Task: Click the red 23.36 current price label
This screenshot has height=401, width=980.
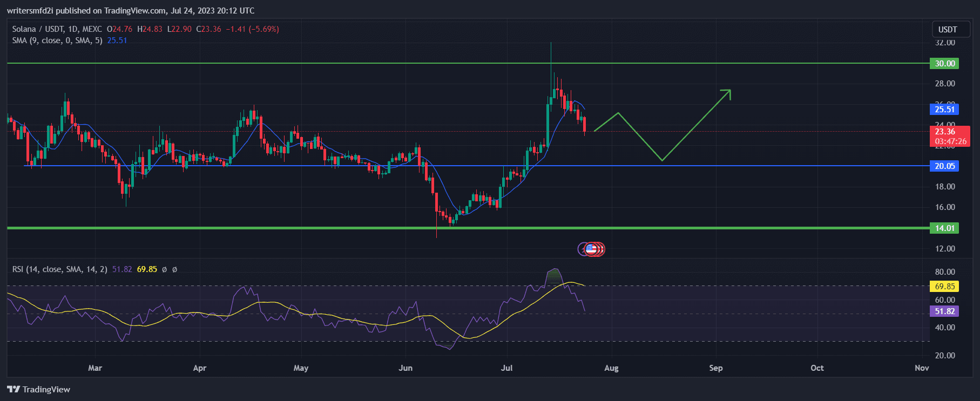Action: point(944,132)
